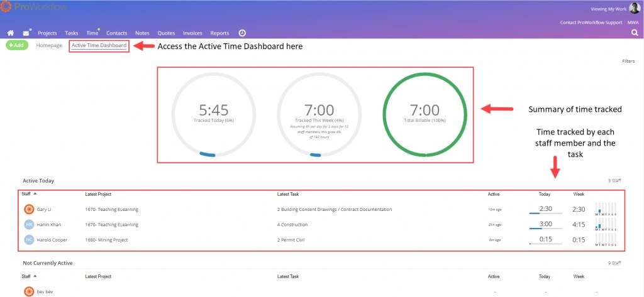
Task: Click Active column header in Active Today
Action: [x=494, y=194]
